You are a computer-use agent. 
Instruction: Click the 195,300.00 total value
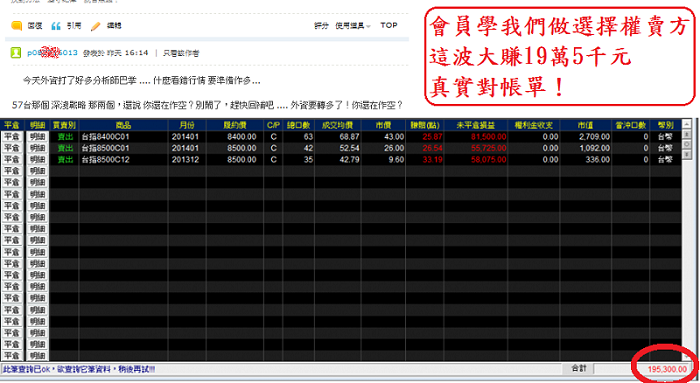point(667,369)
